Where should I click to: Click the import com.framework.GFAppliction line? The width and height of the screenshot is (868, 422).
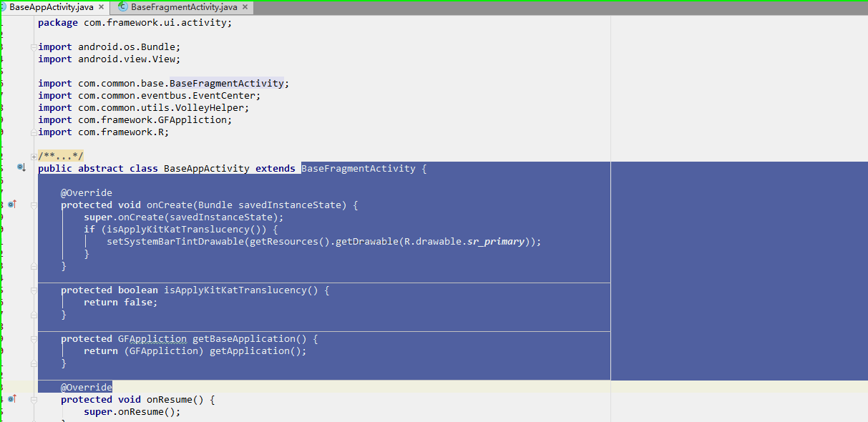tap(135, 119)
